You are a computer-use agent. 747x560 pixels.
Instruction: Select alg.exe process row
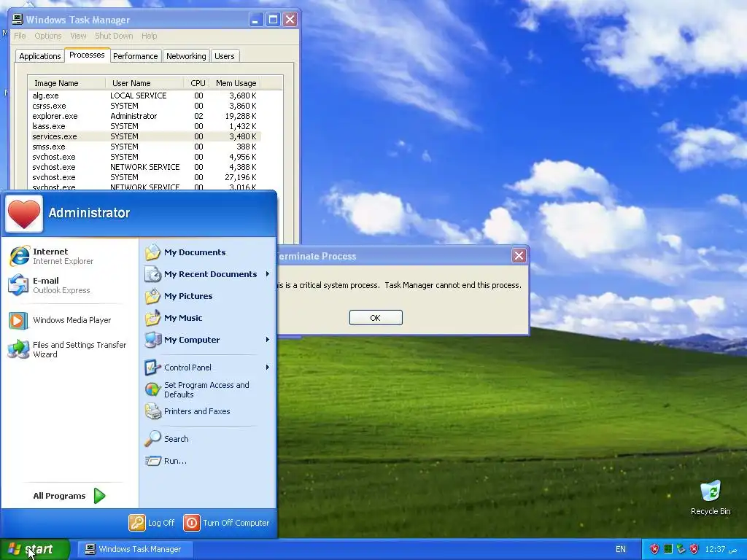(144, 96)
